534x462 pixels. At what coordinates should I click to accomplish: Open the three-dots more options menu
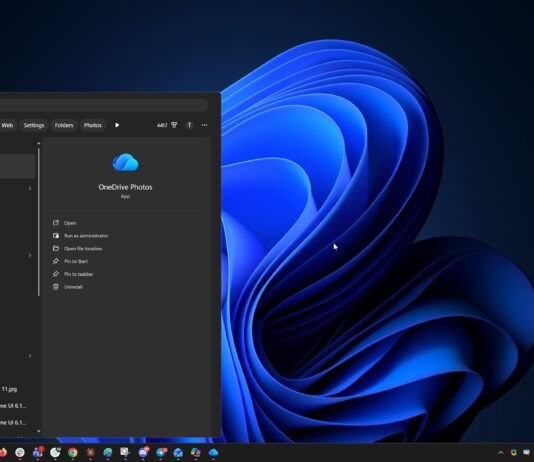[204, 125]
